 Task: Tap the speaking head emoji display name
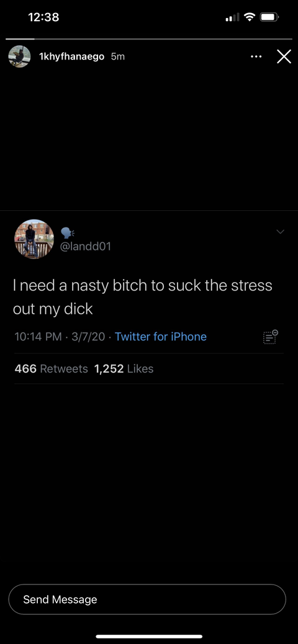pos(67,233)
